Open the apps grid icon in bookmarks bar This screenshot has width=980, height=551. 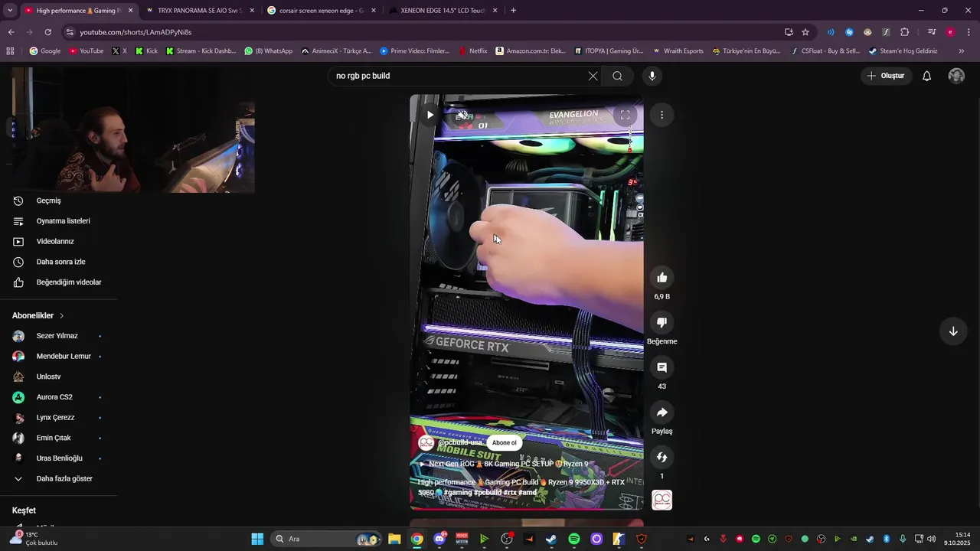[10, 51]
